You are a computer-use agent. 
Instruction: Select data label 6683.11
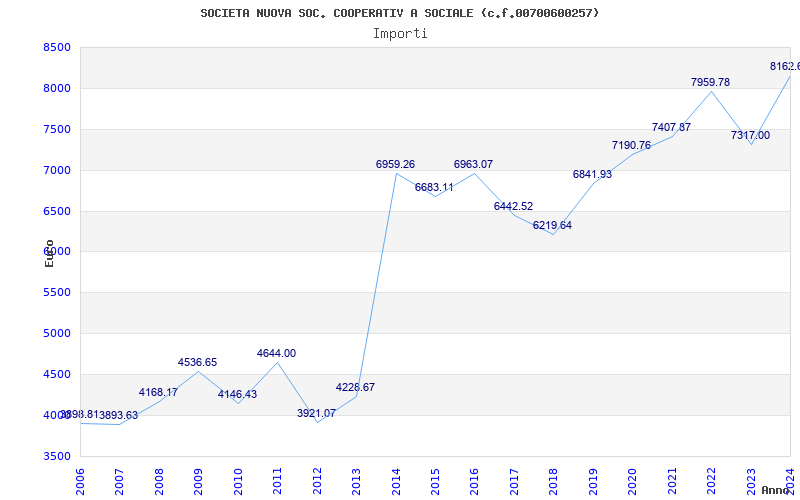pyautogui.click(x=434, y=187)
